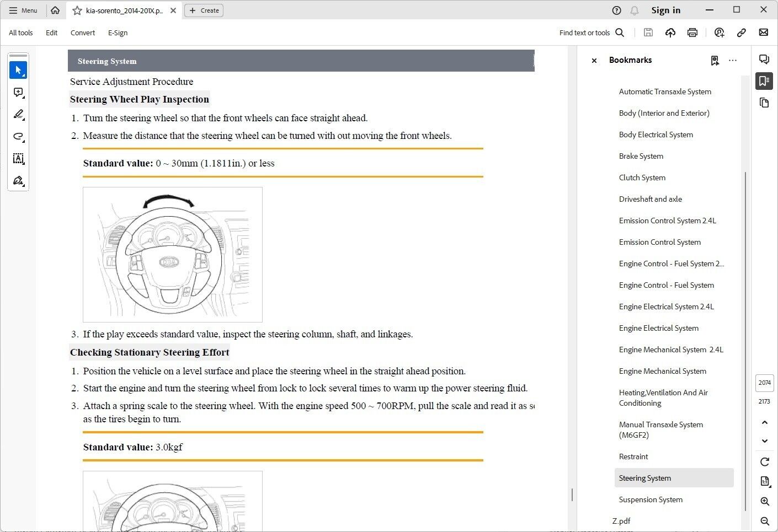Select Steering System bookmark
Screen dimensions: 778x532
click(674, 478)
